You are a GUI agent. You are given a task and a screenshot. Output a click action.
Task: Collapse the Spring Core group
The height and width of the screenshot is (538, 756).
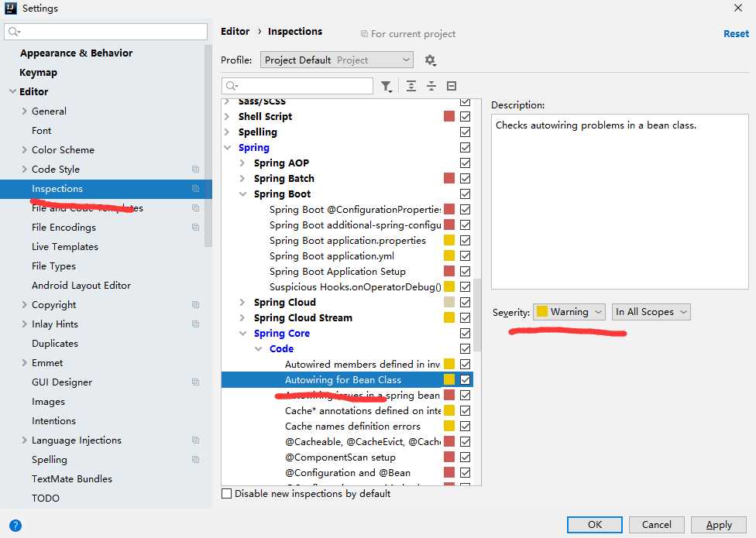click(243, 333)
